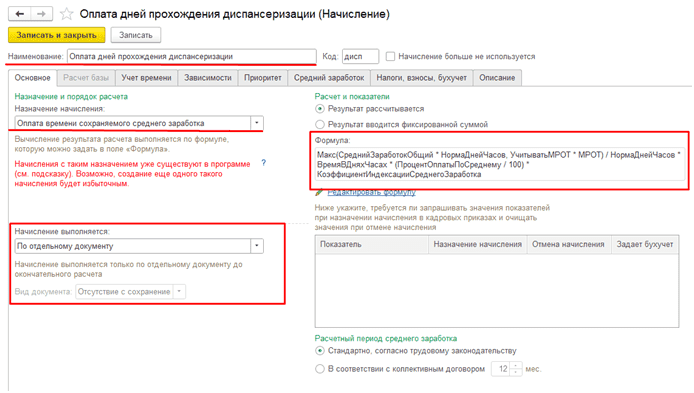Screen dimensions: 694x393
Task: Select 'Результат вводится фиксированной суммой' option
Action: pyautogui.click(x=320, y=124)
